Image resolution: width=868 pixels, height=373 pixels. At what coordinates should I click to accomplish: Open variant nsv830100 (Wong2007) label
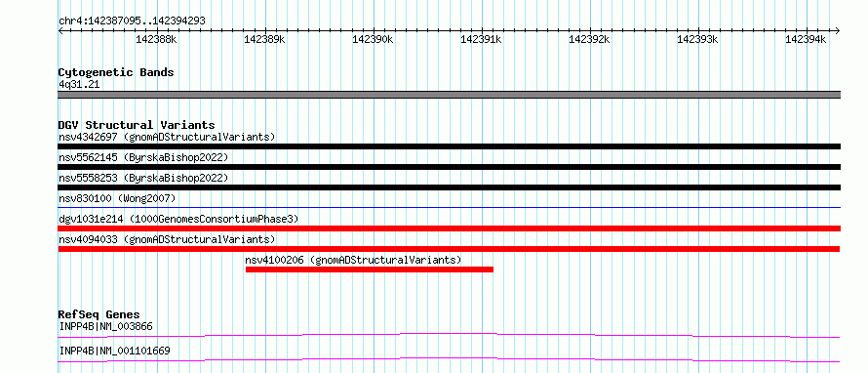pos(117,198)
